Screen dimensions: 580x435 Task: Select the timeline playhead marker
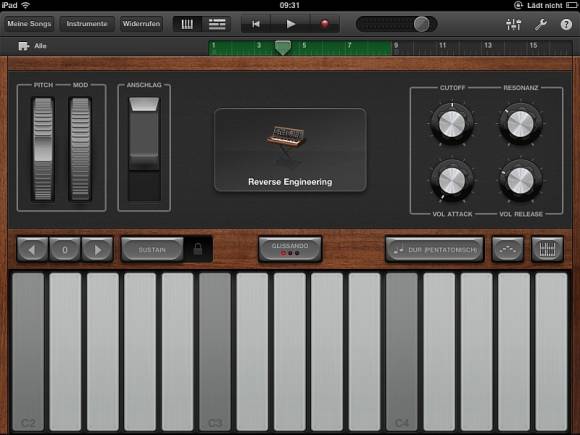[283, 47]
